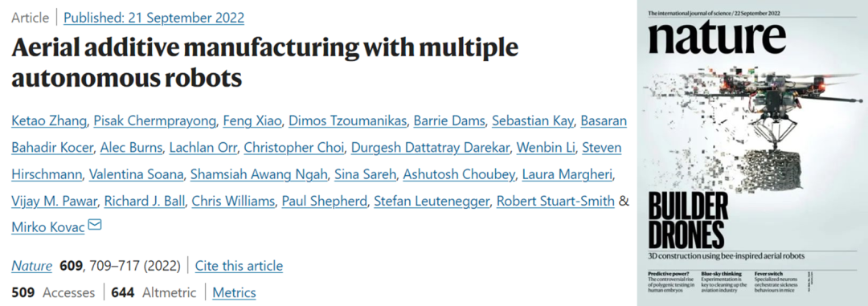Select Christopher Choi author link
This screenshot has height=306, width=868.
[294, 148]
